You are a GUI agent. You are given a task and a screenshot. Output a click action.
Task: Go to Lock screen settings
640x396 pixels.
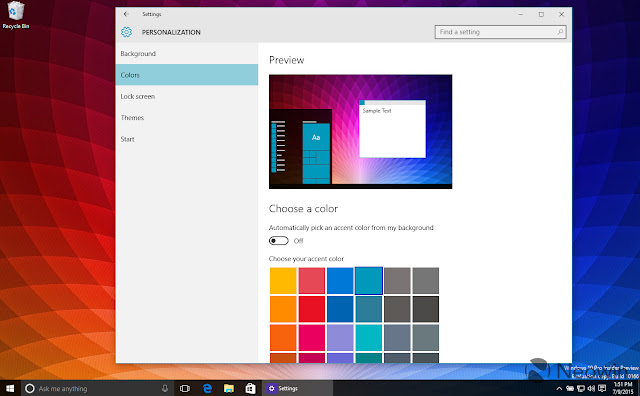(x=187, y=96)
